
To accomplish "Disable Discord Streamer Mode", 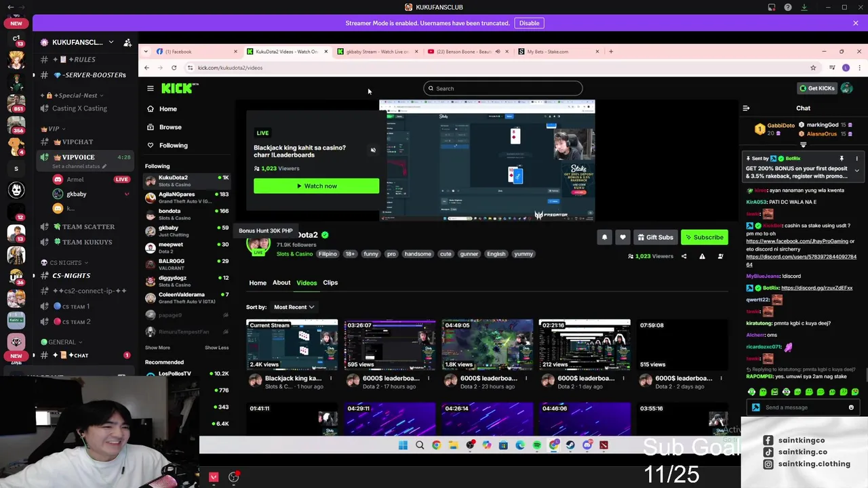I will 529,23.
